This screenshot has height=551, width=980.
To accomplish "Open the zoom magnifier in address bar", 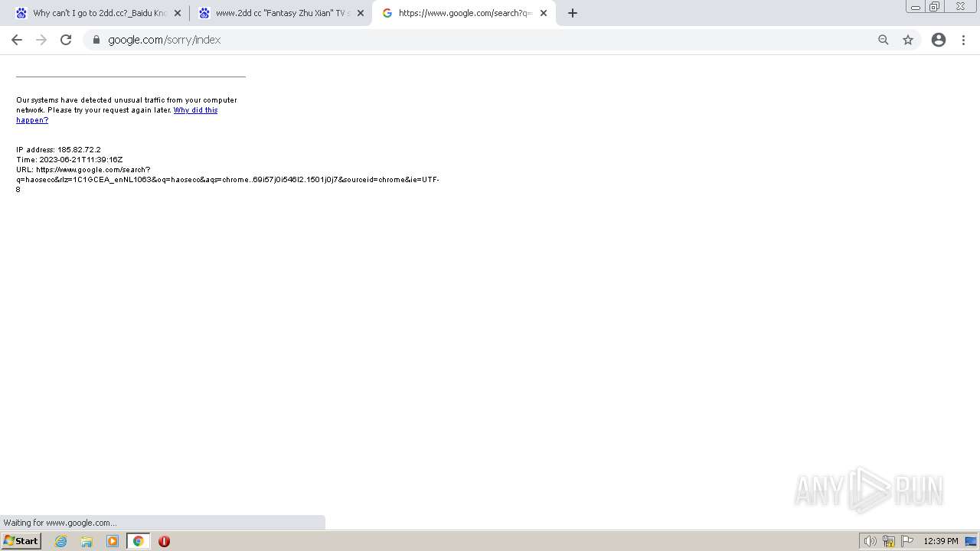I will [884, 40].
